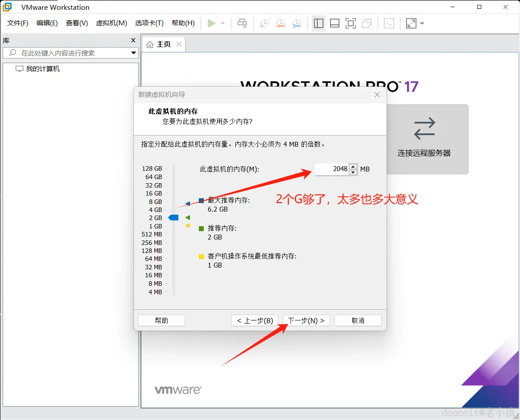Click the vmware logo on home page
The image size is (520, 420).
[178, 390]
